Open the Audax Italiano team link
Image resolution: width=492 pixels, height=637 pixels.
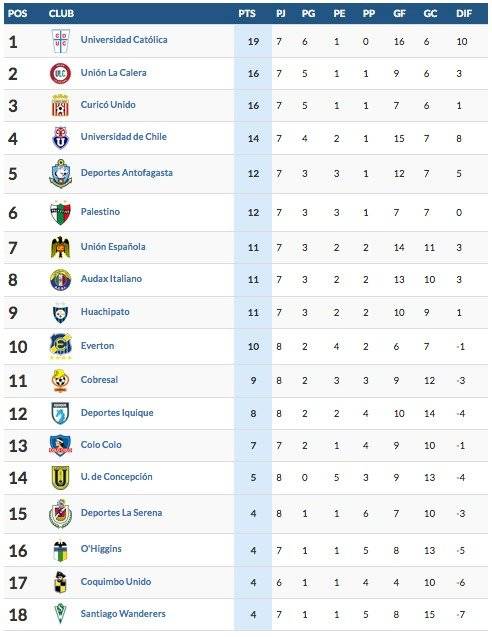pyautogui.click(x=111, y=279)
